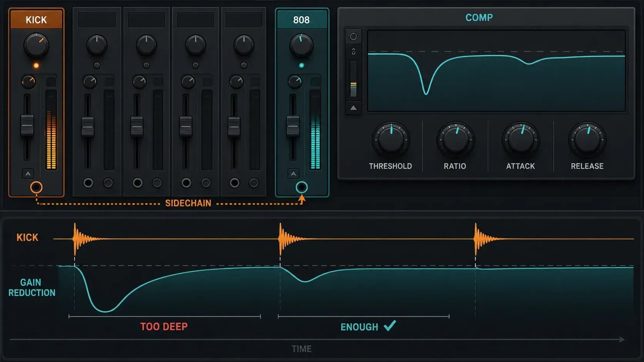Click the orange level meter on KICK channel
644x362 pixels.
[x=51, y=130]
